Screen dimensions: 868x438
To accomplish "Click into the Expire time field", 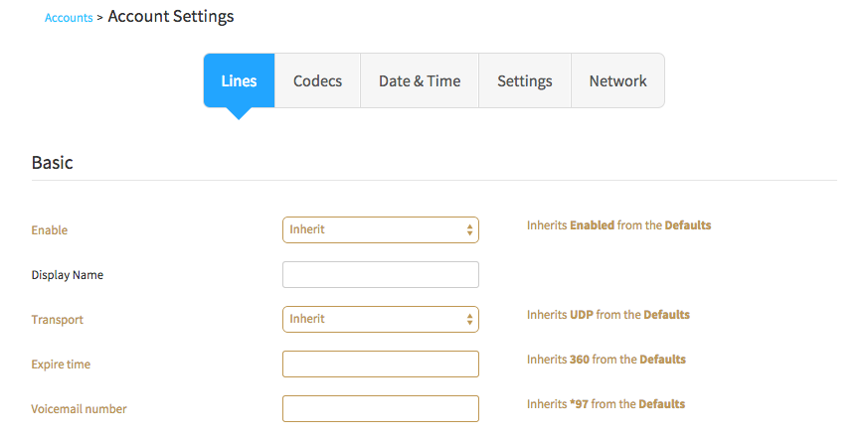I will tap(380, 364).
